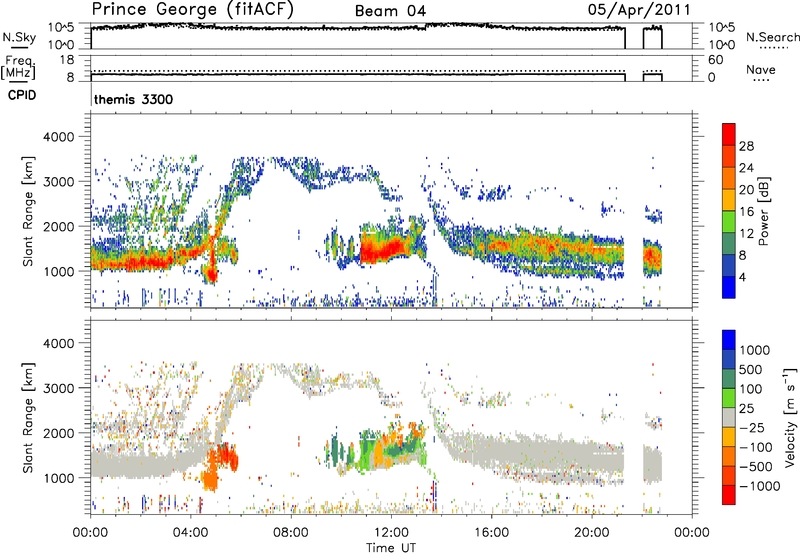Screen dimensions: 800x554
Task: Click the power panel 'Slant Range [km]' label
Action: [x=28, y=211]
